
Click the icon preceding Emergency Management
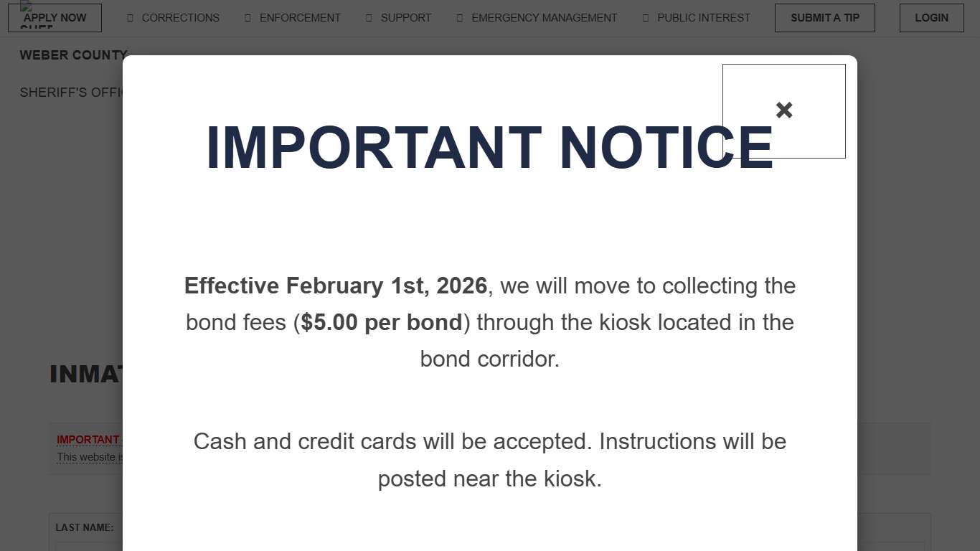[x=460, y=18]
